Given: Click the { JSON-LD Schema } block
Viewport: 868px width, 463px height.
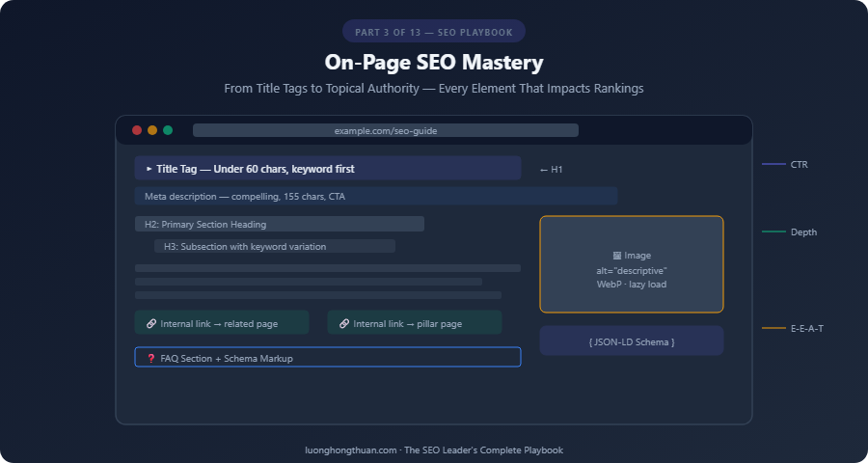Looking at the screenshot, I should click(632, 340).
